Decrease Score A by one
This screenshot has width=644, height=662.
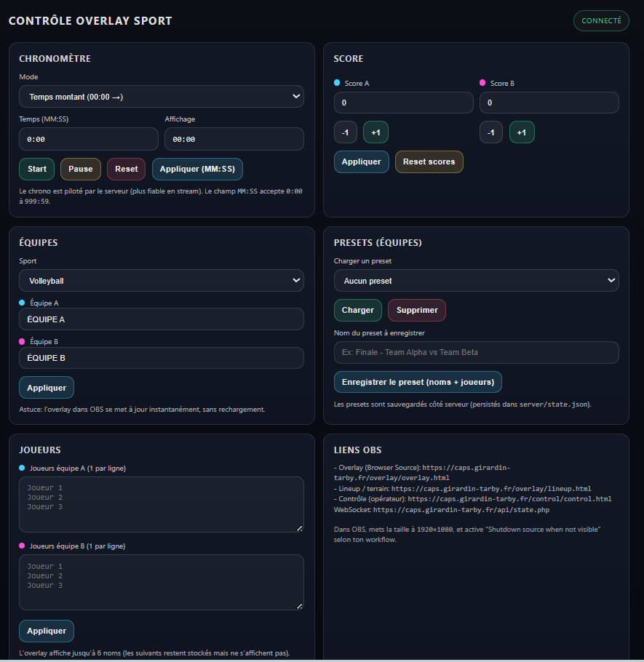pyautogui.click(x=346, y=132)
